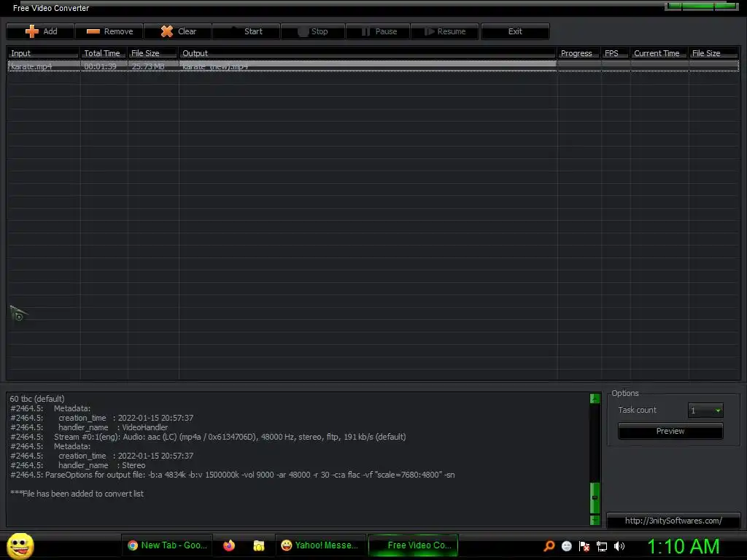Click the File Size header beside Total Time
The width and height of the screenshot is (747, 560).
153,52
